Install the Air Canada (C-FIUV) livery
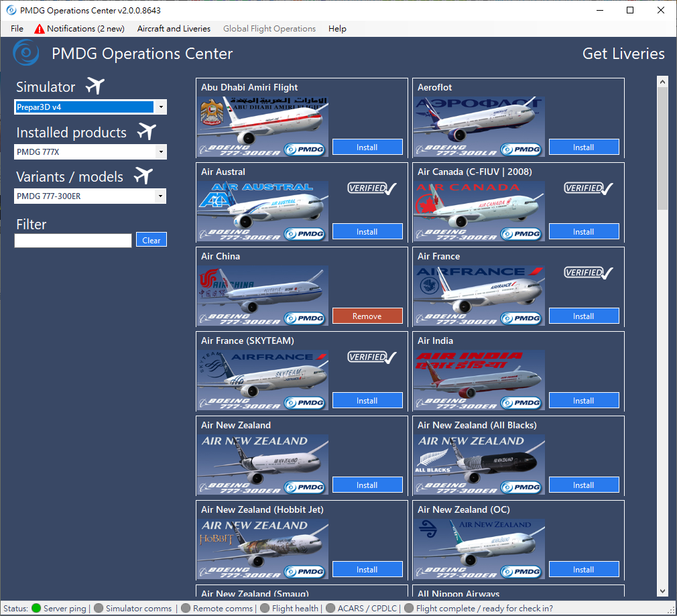Screen dimensions: 677x616 pyautogui.click(x=584, y=232)
